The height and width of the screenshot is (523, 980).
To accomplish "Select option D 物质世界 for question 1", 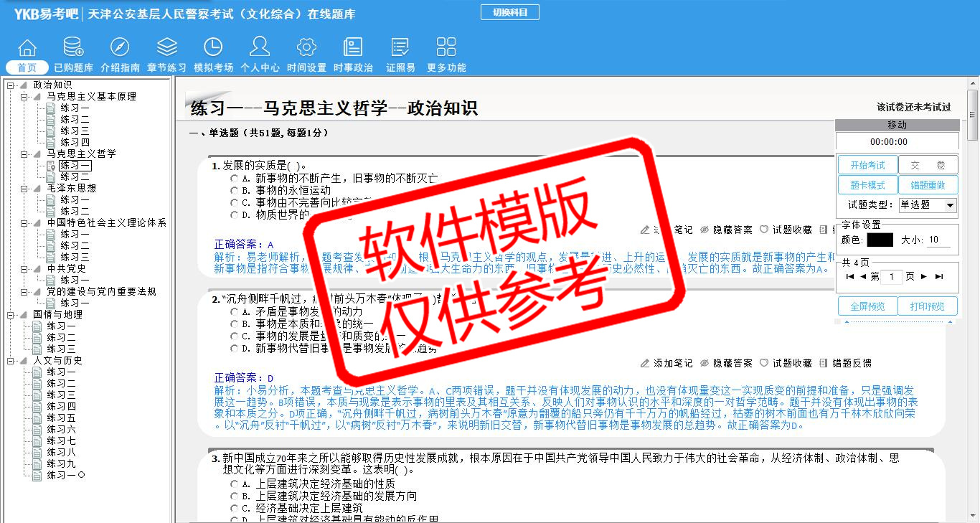I will click(234, 215).
